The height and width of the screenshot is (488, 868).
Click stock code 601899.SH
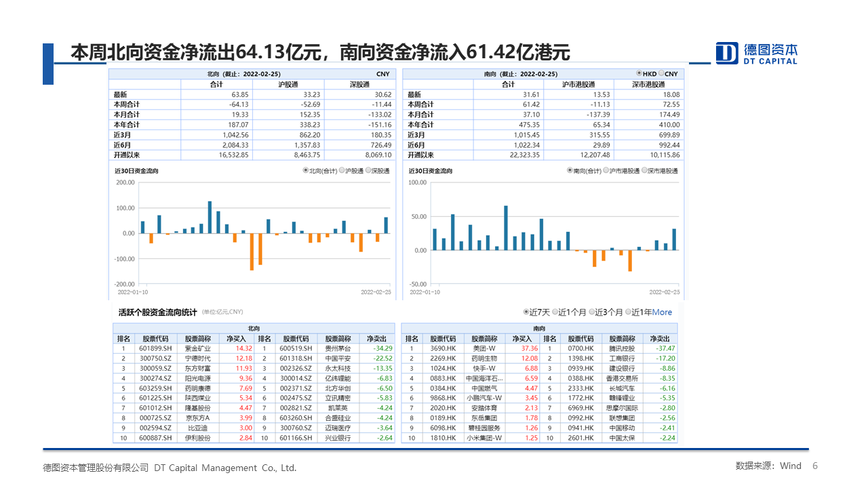[154, 348]
